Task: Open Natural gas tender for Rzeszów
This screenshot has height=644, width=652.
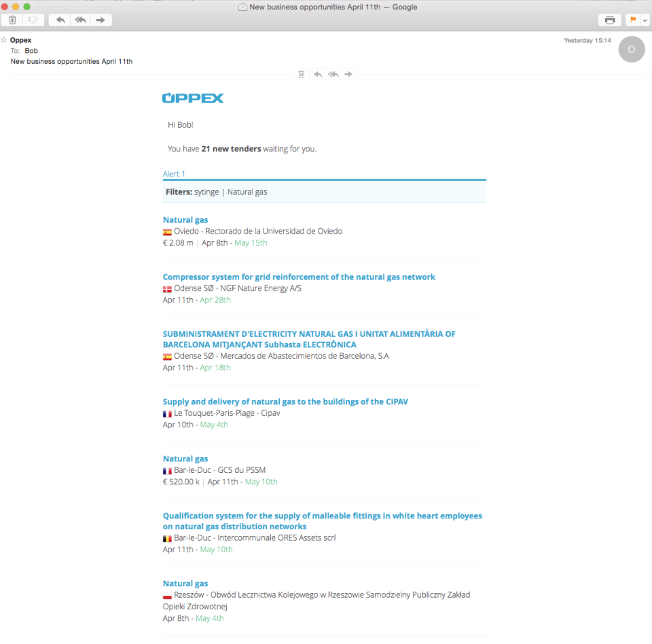Action: pos(185,584)
